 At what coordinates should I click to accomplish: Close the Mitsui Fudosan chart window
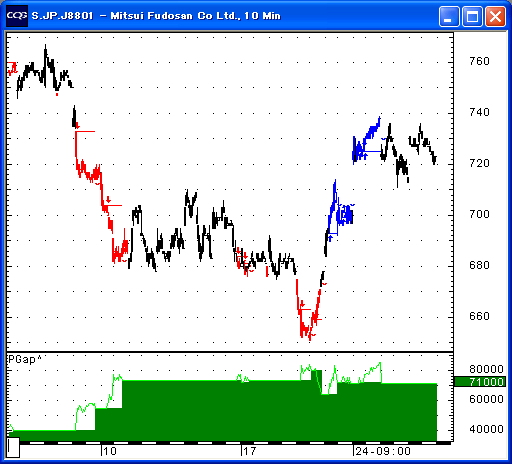click(x=495, y=16)
